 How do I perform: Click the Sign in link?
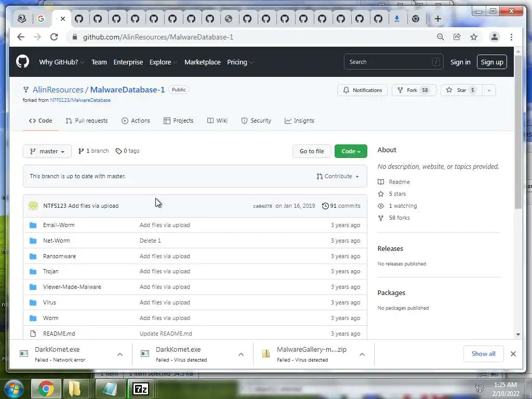click(460, 62)
